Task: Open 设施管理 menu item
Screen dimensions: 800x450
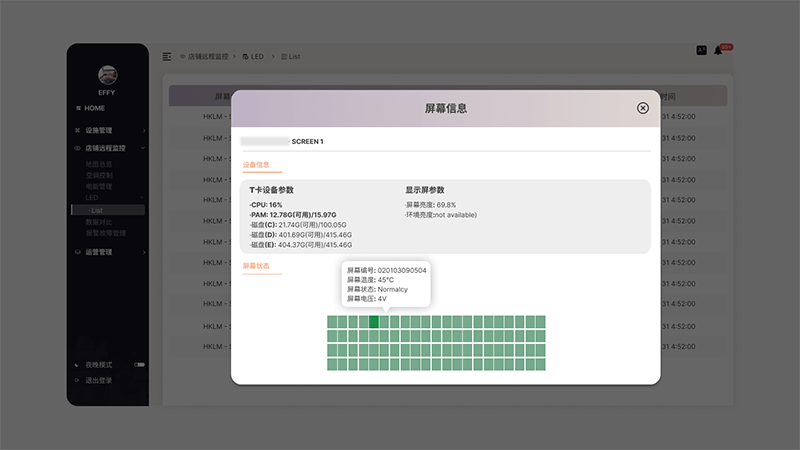Action: tap(98, 131)
